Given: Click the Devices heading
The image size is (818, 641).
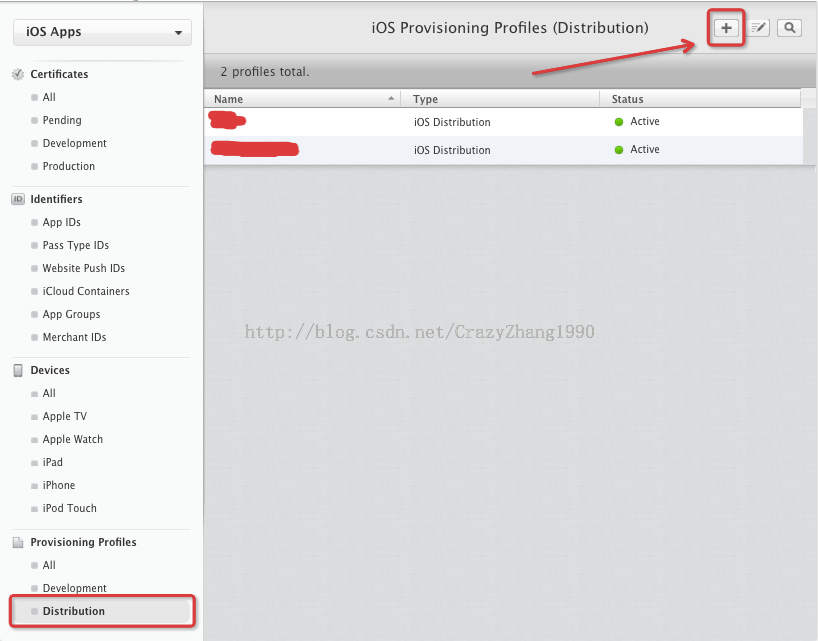Looking at the screenshot, I should coord(50,370).
